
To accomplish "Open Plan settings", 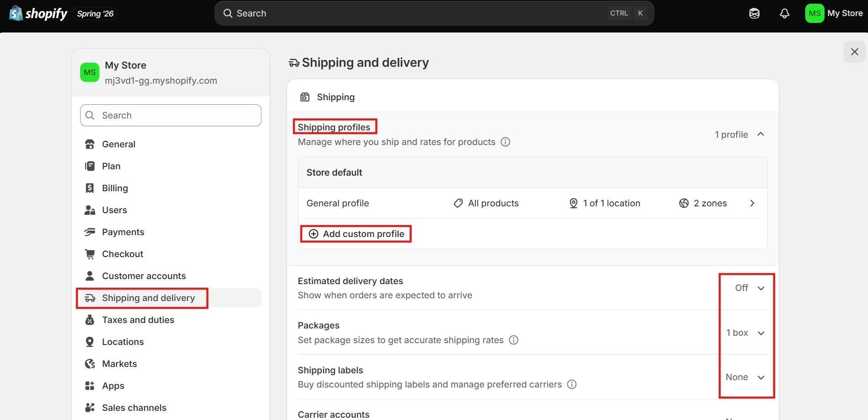I will pyautogui.click(x=170, y=166).
